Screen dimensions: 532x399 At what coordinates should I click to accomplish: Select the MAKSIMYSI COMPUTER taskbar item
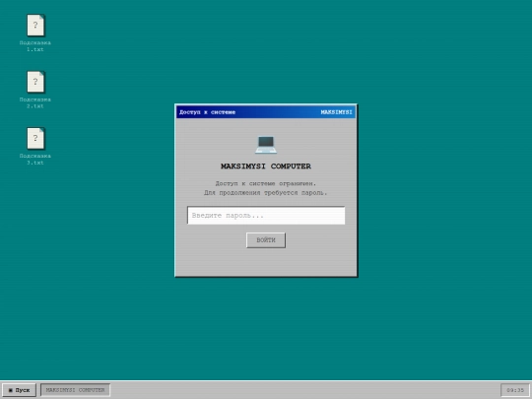tap(75, 390)
